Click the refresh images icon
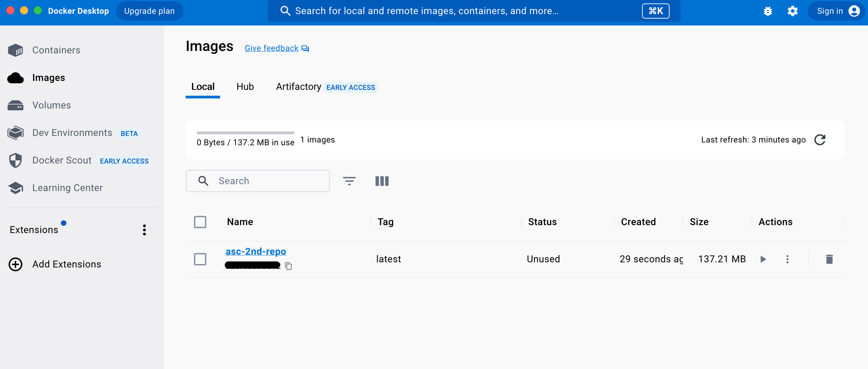The width and height of the screenshot is (868, 369). click(820, 140)
